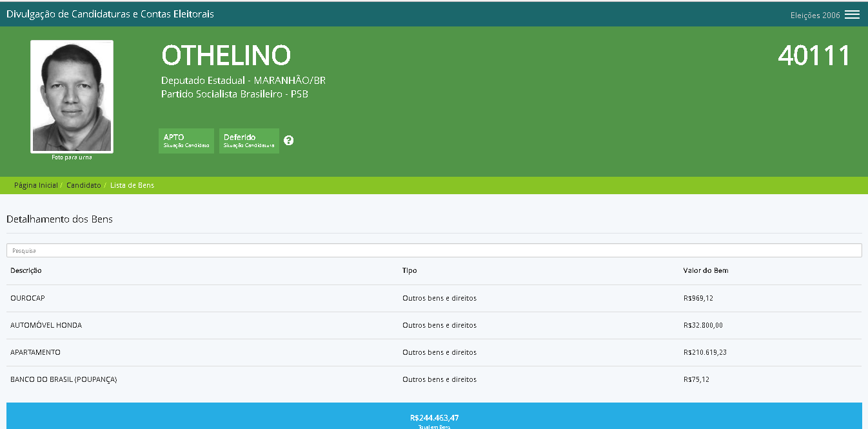Click the Divulgação de Candidaturas site title

[110, 14]
